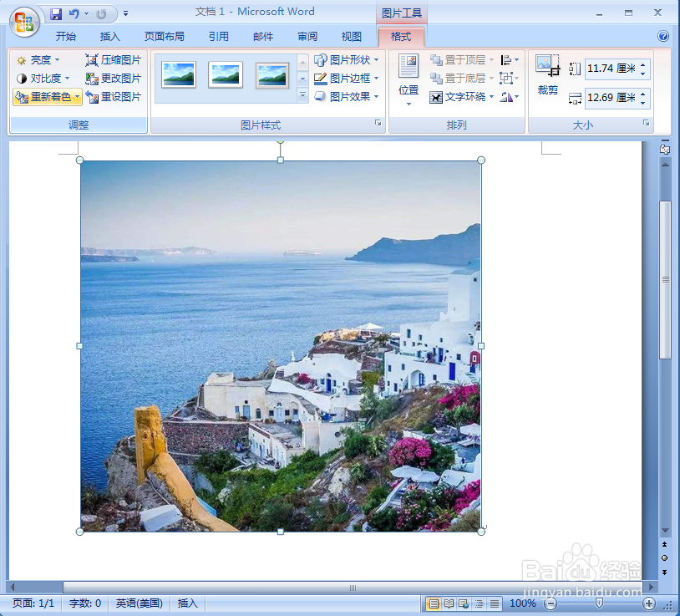Click 页面: 1/1 in status bar

point(33,603)
